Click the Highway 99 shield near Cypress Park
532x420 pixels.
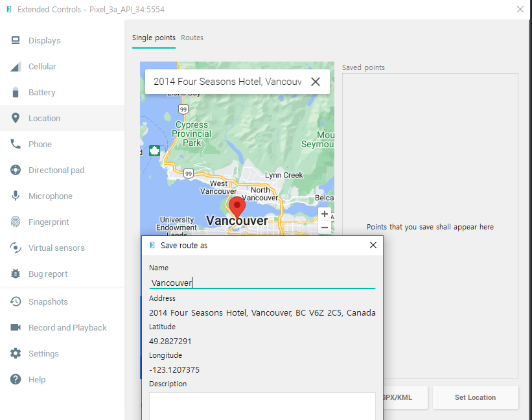[183, 110]
